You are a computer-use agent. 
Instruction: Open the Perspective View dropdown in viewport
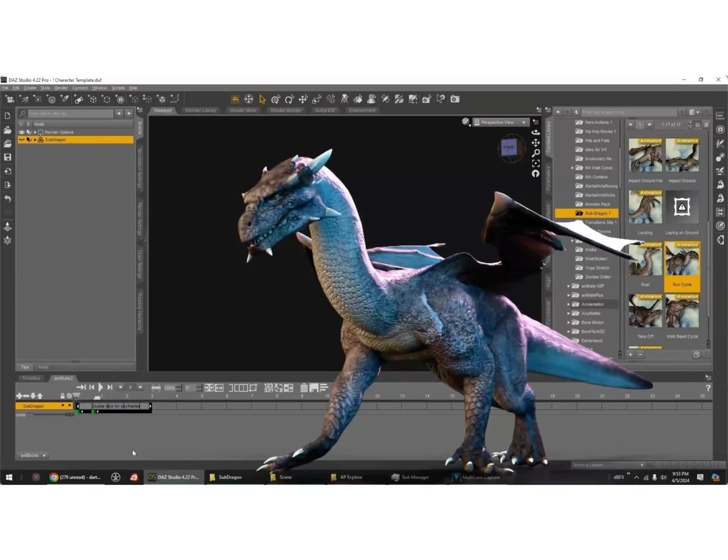tap(500, 122)
